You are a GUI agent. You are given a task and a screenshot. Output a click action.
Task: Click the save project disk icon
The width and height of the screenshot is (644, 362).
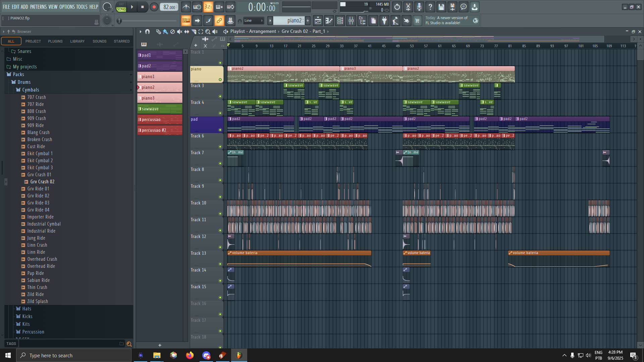tap(441, 7)
